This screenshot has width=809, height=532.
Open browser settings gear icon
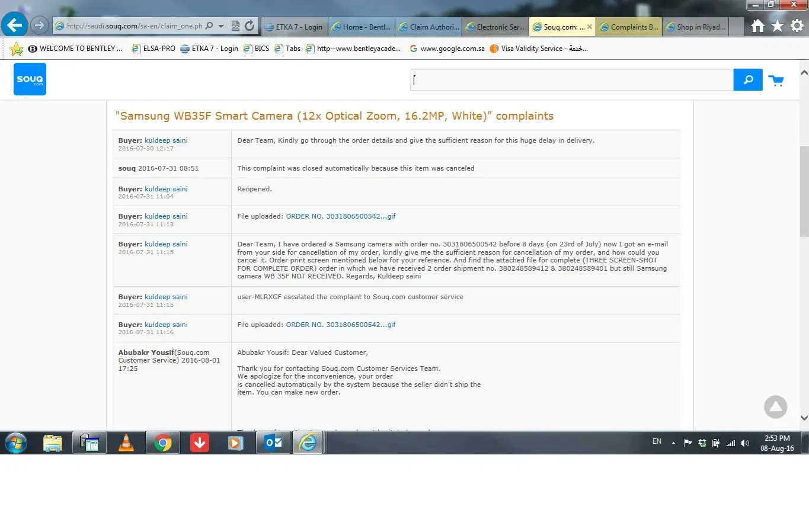click(x=797, y=26)
